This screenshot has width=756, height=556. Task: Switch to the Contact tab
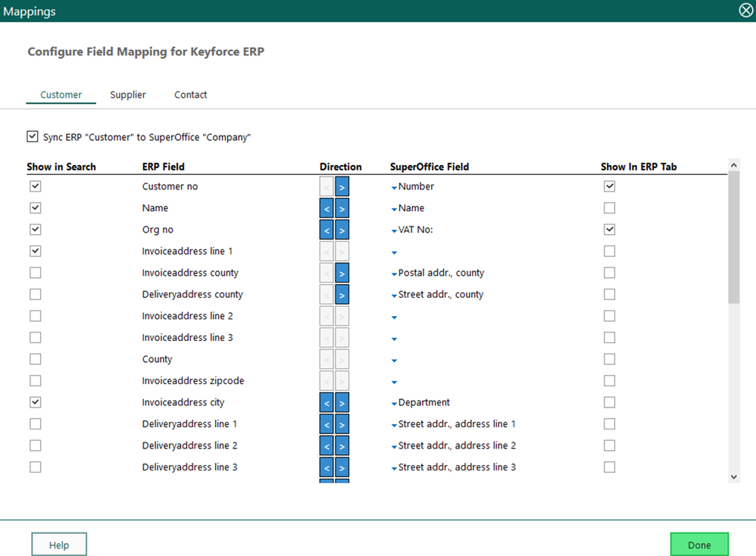pos(190,95)
